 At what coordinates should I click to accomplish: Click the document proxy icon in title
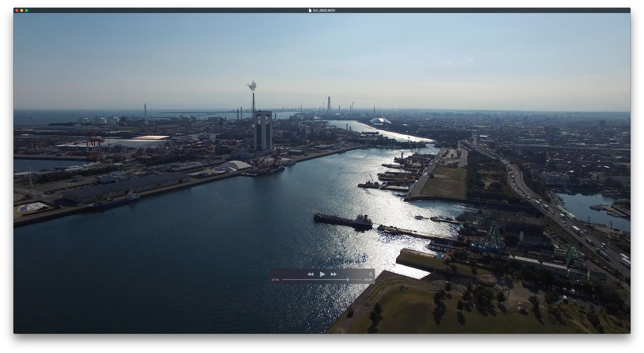(310, 11)
